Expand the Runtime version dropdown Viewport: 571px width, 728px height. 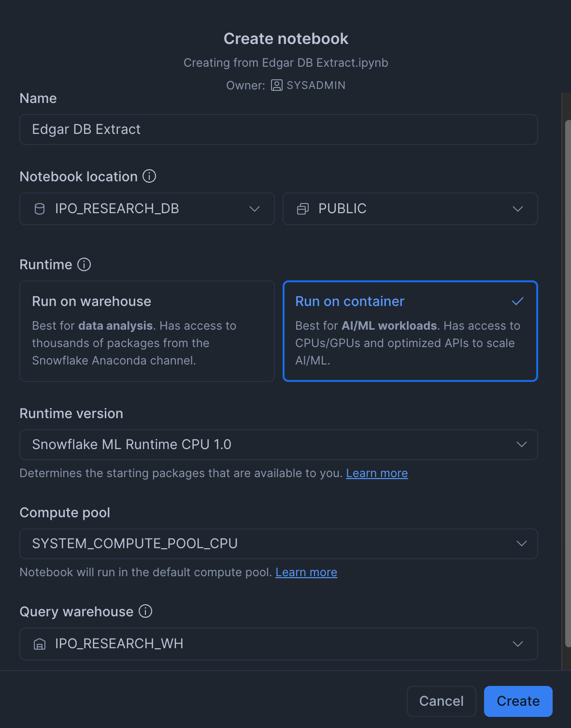278,445
